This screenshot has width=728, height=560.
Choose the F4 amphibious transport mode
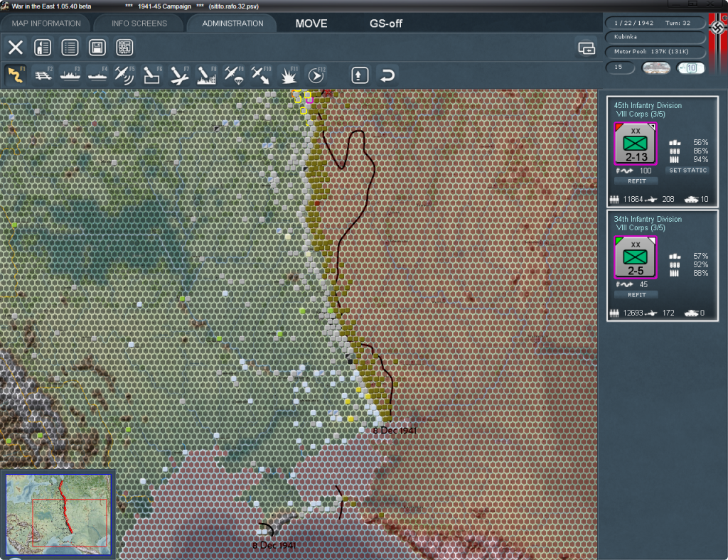click(97, 75)
